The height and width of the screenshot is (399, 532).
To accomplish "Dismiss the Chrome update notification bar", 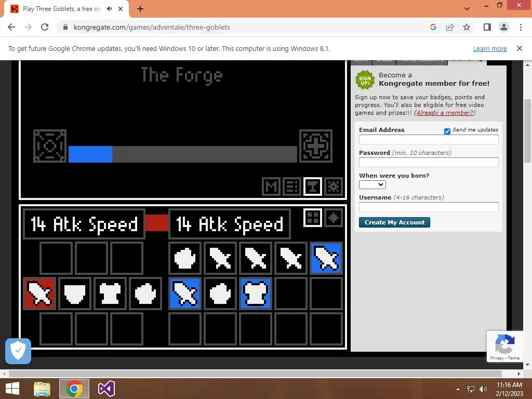I will click(520, 48).
